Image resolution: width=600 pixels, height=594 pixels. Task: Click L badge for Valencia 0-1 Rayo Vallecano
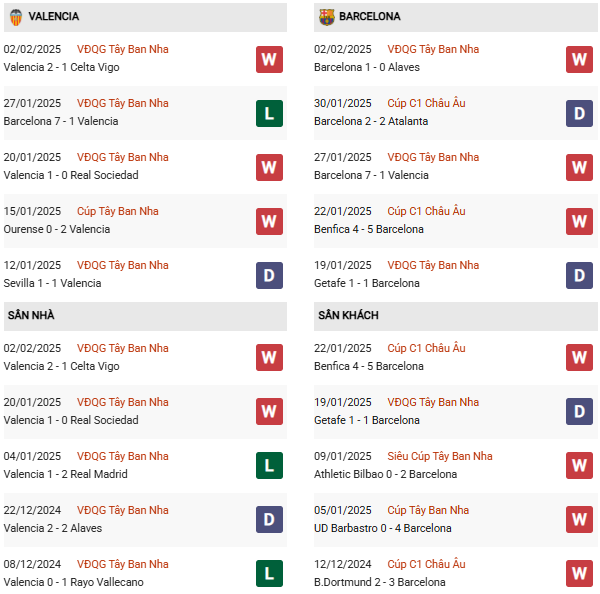(x=269, y=574)
